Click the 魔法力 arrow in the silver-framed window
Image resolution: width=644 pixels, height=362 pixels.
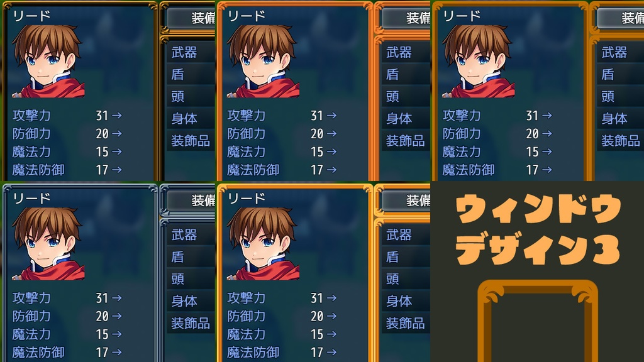116,334
